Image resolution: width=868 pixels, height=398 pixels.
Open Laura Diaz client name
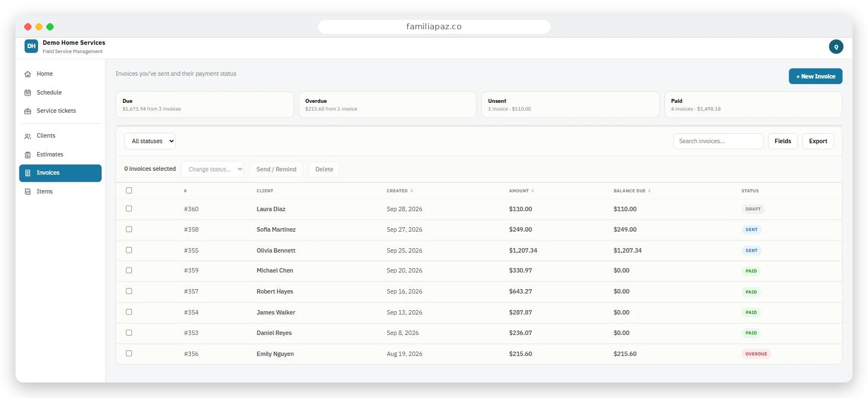[271, 209]
